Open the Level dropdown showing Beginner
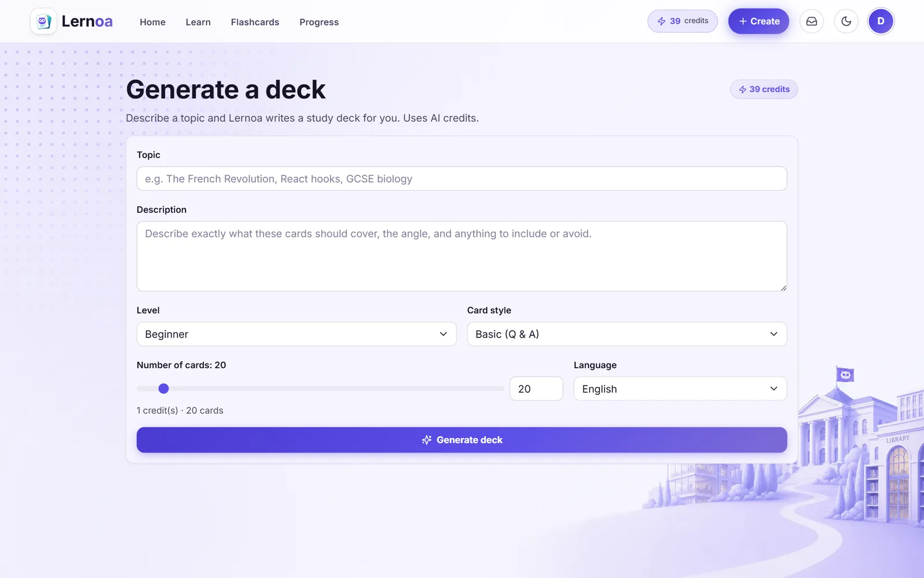924x578 pixels. (x=296, y=334)
